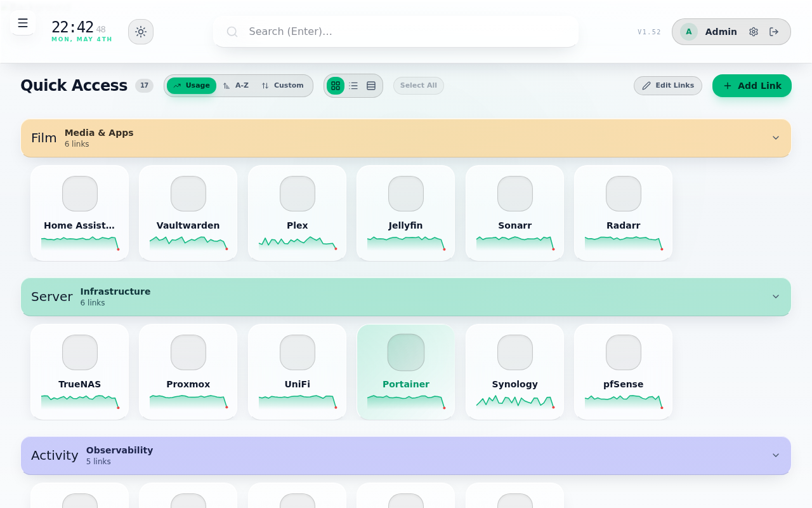Screen dimensions: 812x508
Task: Click the search input field
Action: pos(396,31)
